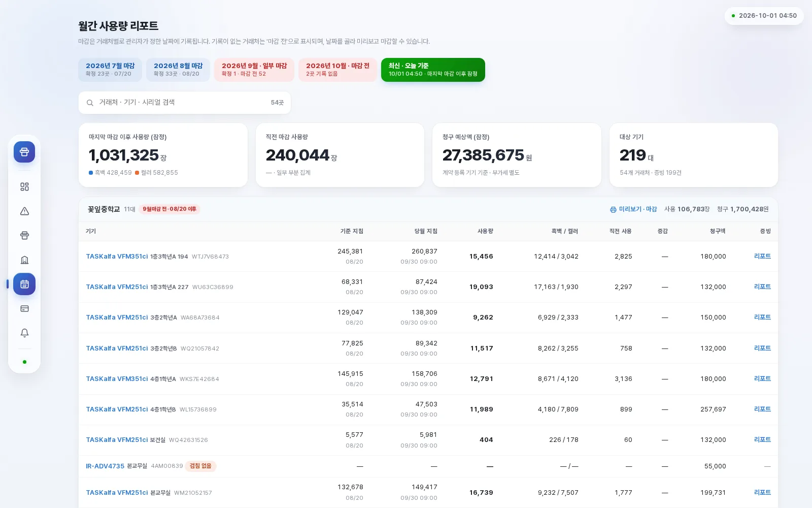Open the outline printer devices icon in the sidebar
The height and width of the screenshot is (508, 812).
(x=24, y=236)
